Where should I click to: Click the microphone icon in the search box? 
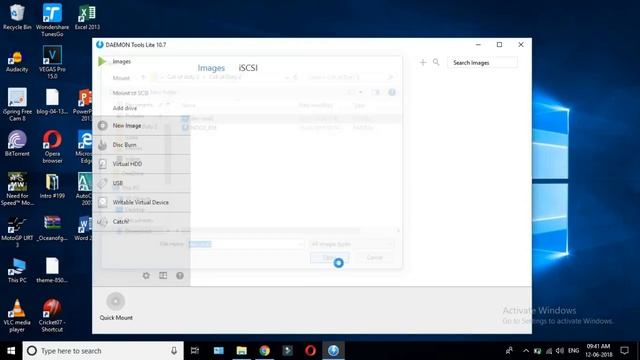174,351
